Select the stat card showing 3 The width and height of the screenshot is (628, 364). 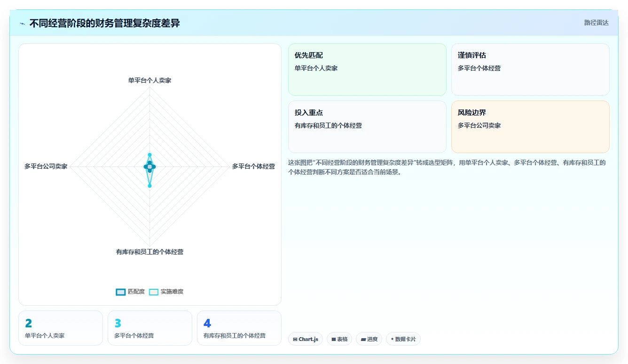(x=150, y=328)
